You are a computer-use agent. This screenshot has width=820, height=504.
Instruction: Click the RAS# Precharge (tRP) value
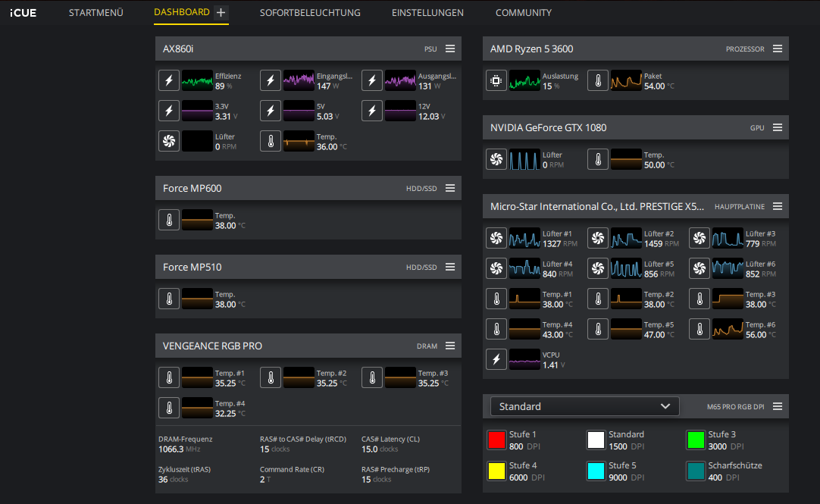pos(376,480)
